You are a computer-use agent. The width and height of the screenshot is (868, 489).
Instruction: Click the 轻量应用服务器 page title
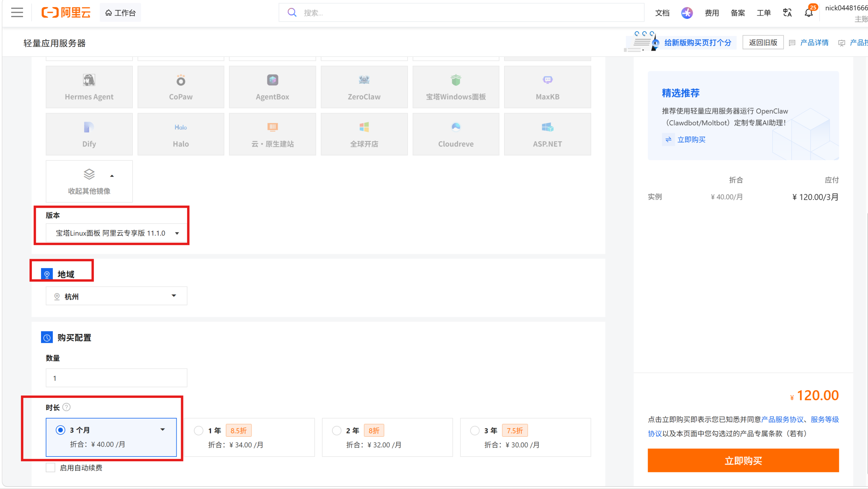(55, 43)
